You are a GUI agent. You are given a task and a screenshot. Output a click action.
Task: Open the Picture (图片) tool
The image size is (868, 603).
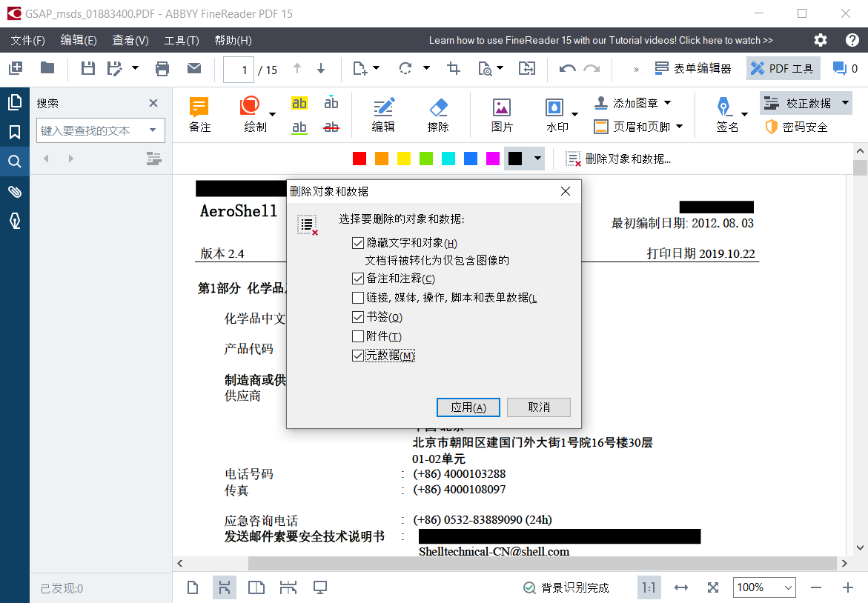502,108
